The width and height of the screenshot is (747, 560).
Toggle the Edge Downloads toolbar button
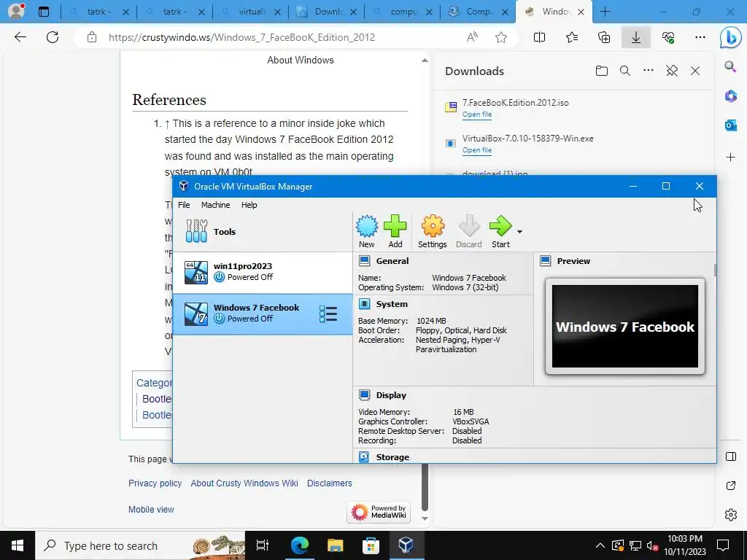pos(636,37)
